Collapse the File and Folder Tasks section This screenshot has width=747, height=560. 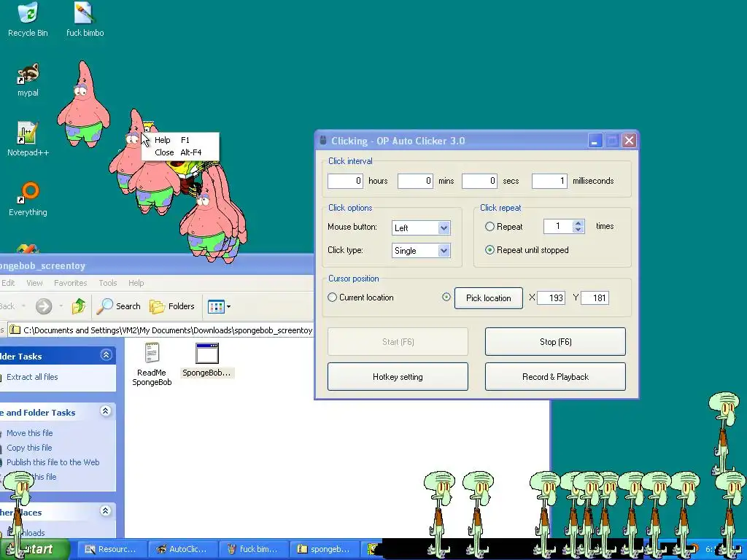[x=106, y=411]
